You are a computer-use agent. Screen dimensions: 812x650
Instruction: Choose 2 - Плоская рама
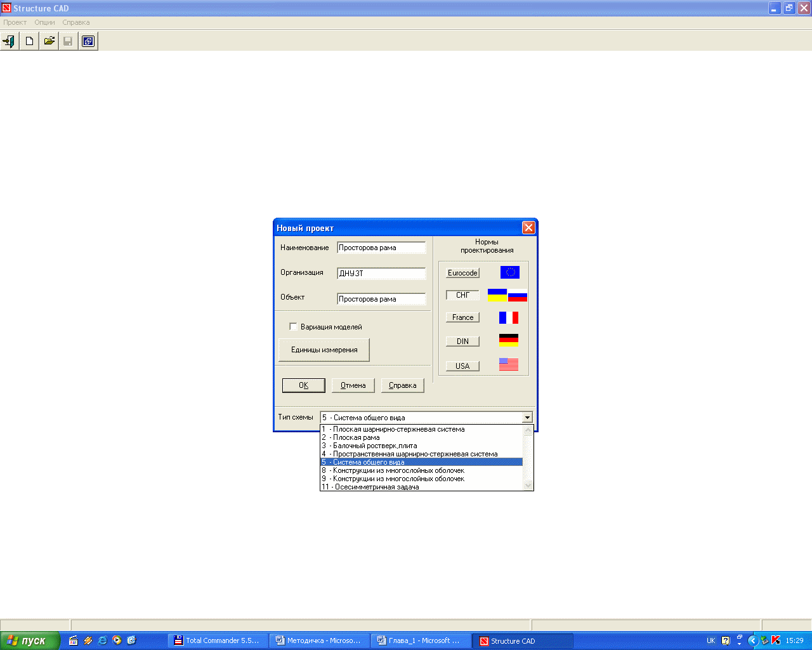click(x=421, y=437)
